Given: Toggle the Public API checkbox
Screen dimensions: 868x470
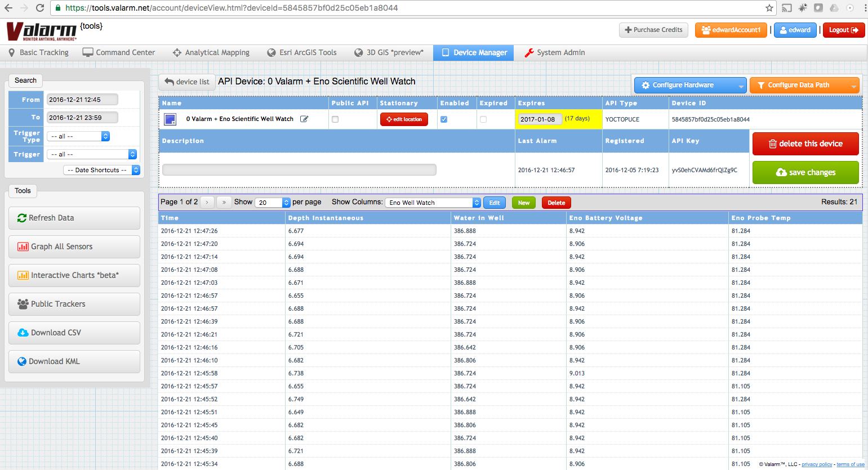Looking at the screenshot, I should pyautogui.click(x=335, y=119).
